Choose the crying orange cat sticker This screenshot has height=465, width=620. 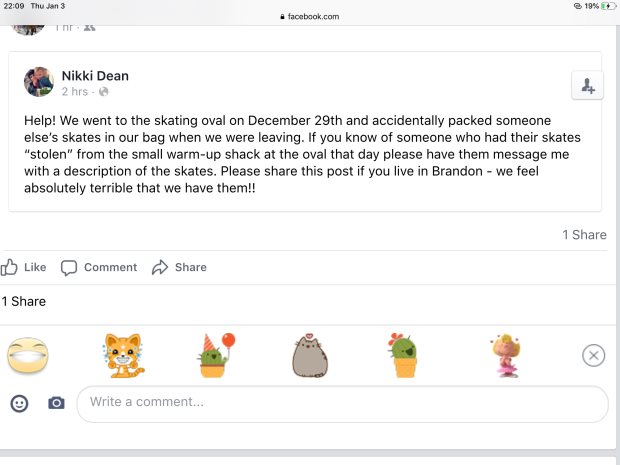[124, 355]
